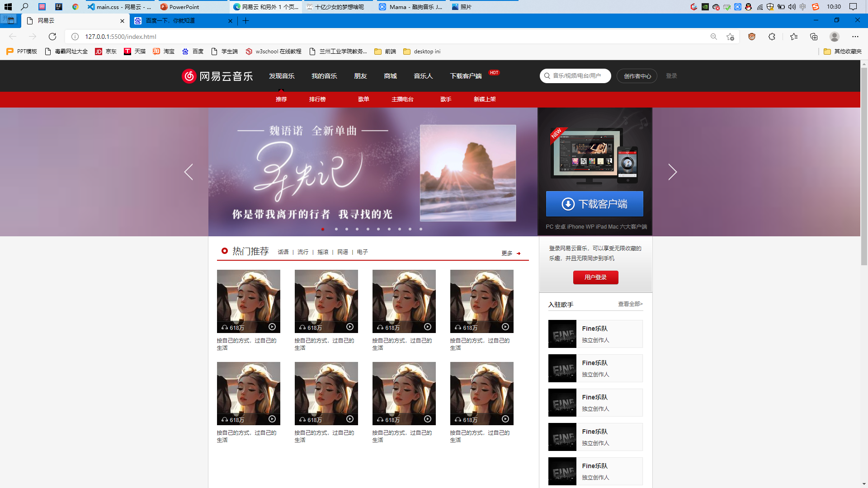The width and height of the screenshot is (868, 488).
Task: Open the 我的音乐 menu item
Action: (324, 76)
